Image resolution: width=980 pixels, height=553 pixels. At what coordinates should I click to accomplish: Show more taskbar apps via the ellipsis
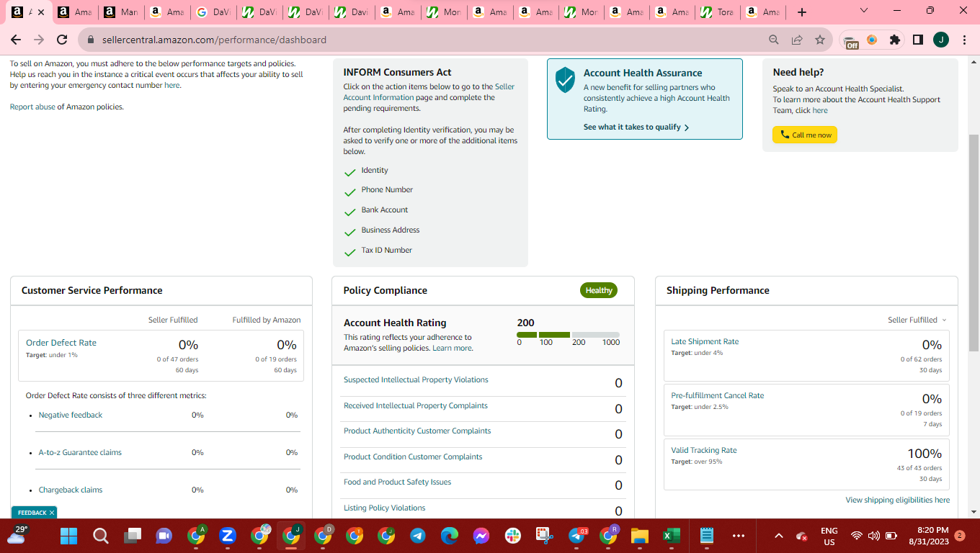point(739,536)
